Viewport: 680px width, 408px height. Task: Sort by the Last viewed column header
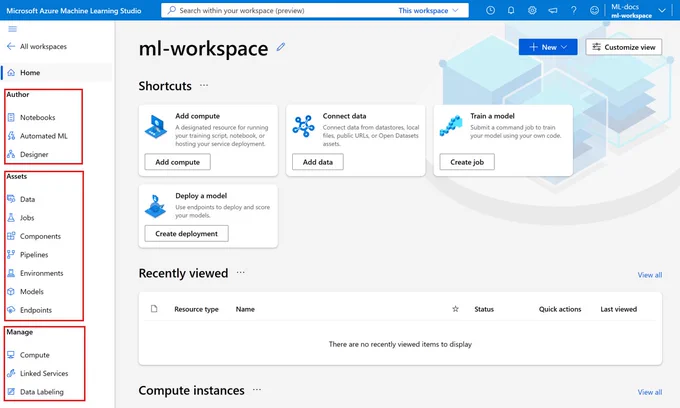pos(618,309)
